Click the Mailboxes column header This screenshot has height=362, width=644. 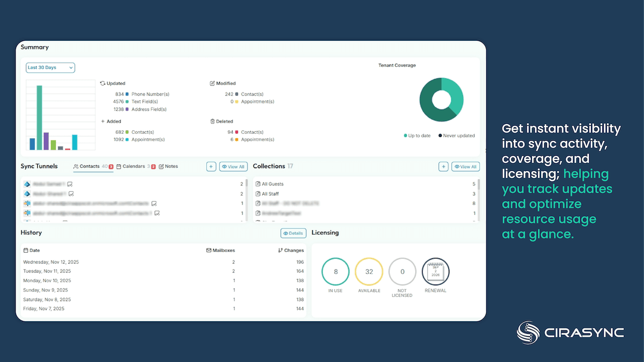220,250
